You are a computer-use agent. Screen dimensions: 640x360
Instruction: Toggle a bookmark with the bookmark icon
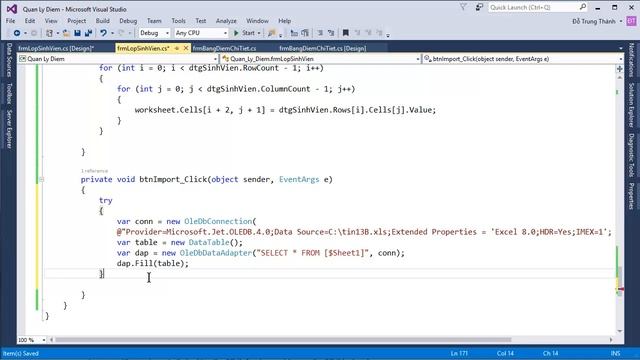346,33
